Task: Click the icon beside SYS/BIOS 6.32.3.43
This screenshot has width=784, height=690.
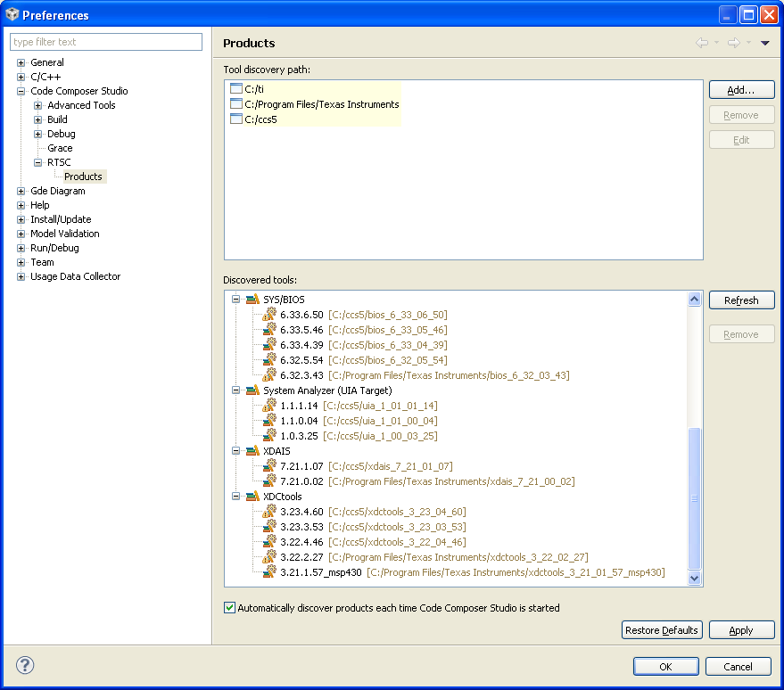Action: tap(269, 374)
